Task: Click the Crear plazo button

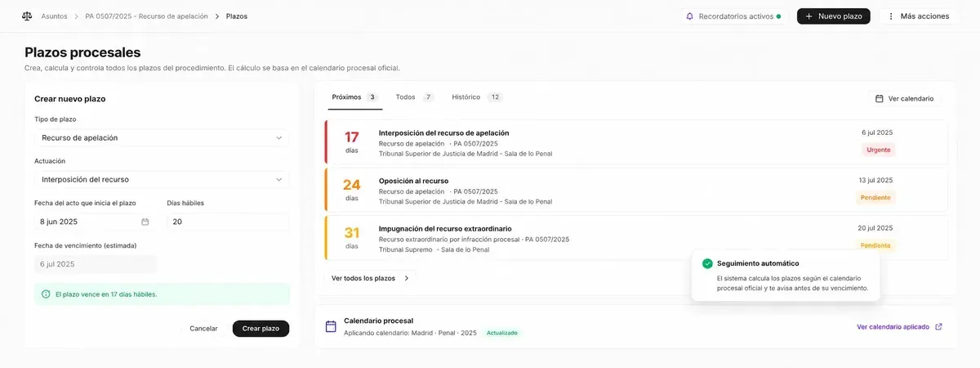Action: (261, 328)
